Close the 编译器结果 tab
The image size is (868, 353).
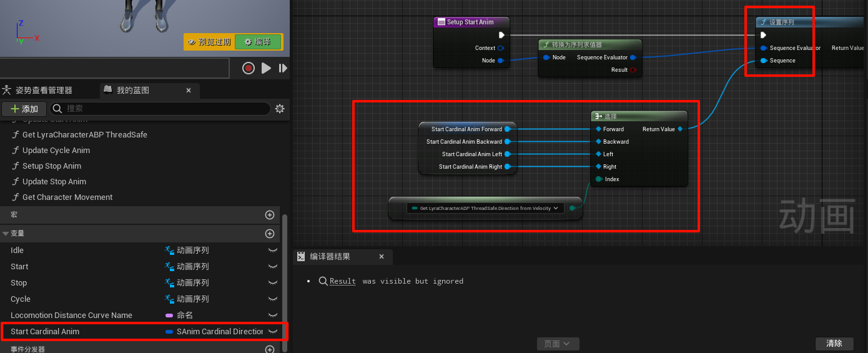pyautogui.click(x=382, y=257)
